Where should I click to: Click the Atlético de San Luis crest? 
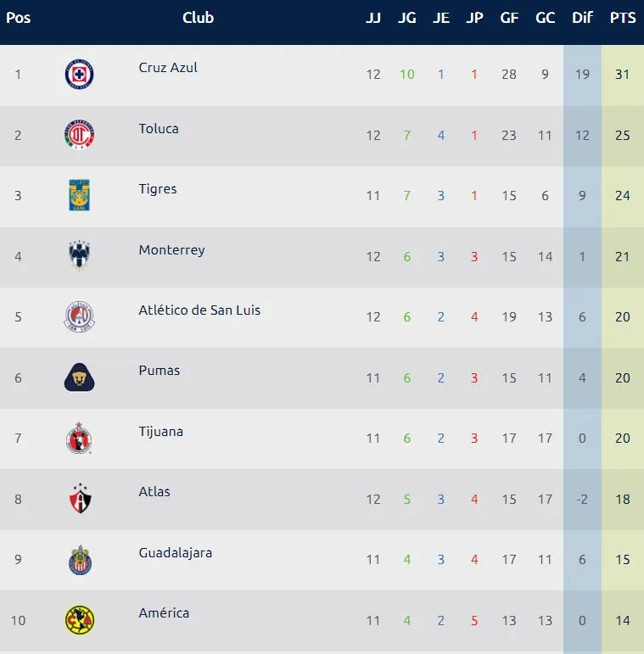(x=80, y=317)
